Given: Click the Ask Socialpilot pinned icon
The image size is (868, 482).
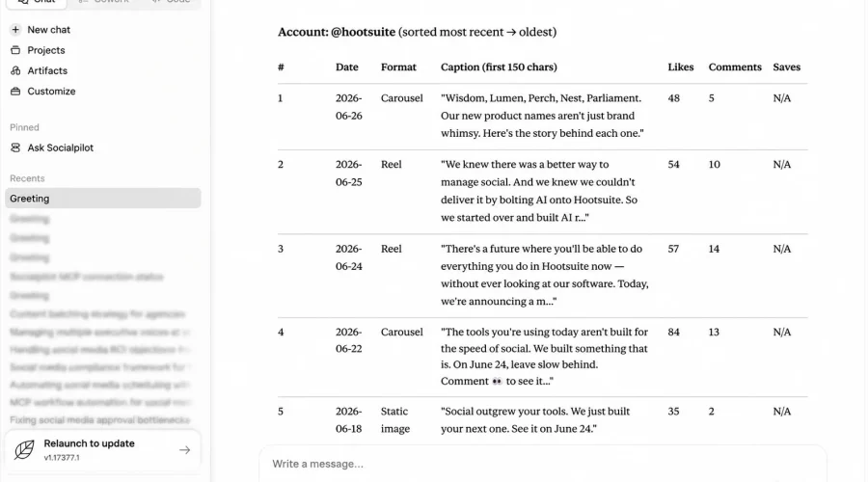Looking at the screenshot, I should (15, 147).
